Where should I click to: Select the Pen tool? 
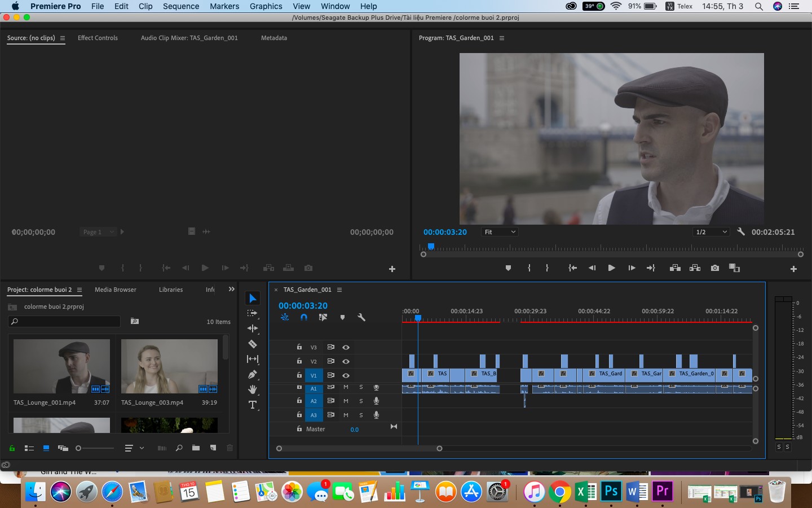(x=252, y=374)
